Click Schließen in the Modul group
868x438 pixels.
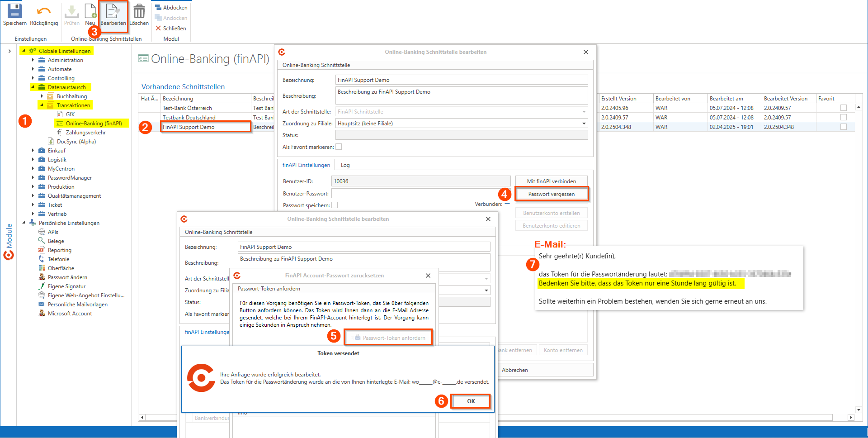click(x=171, y=29)
